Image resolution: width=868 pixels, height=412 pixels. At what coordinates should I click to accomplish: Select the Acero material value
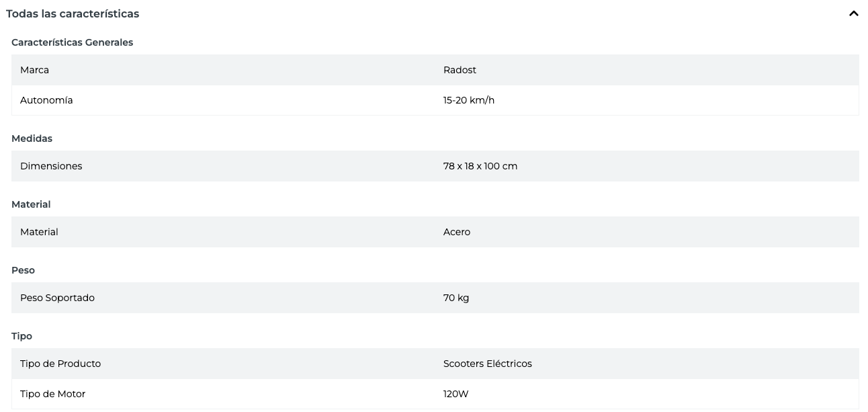[457, 232]
